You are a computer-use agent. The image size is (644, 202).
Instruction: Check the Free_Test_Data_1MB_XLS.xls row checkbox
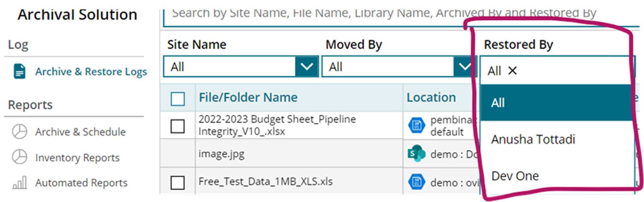(177, 183)
